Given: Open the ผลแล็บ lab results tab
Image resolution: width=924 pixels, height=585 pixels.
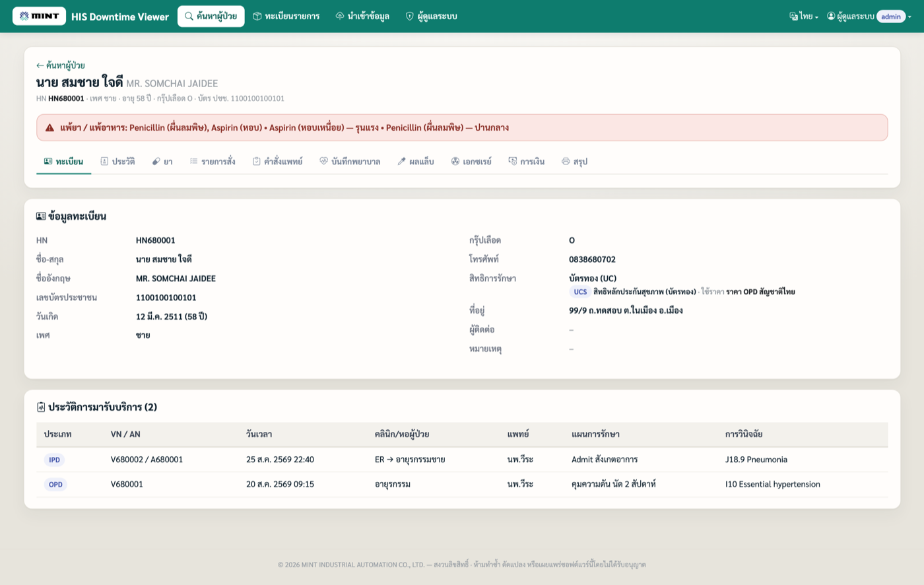Looking at the screenshot, I should (416, 162).
